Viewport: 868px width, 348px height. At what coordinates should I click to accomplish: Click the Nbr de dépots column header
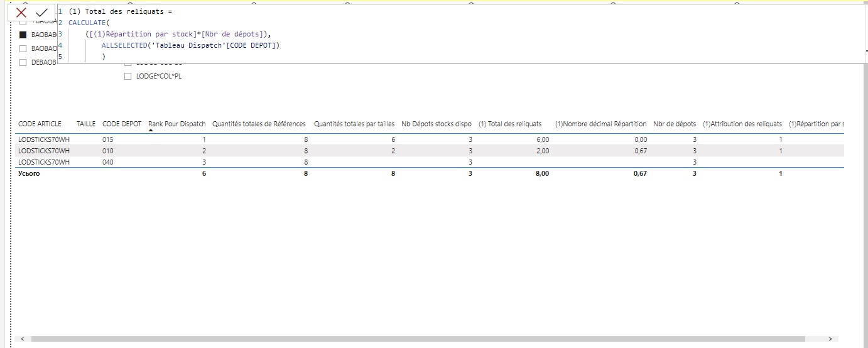point(675,124)
